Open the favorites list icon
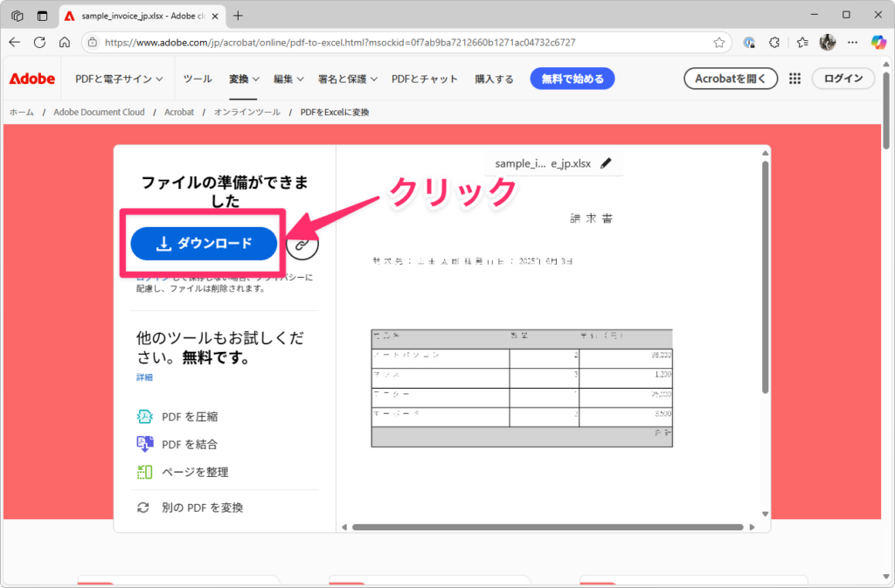 802,42
